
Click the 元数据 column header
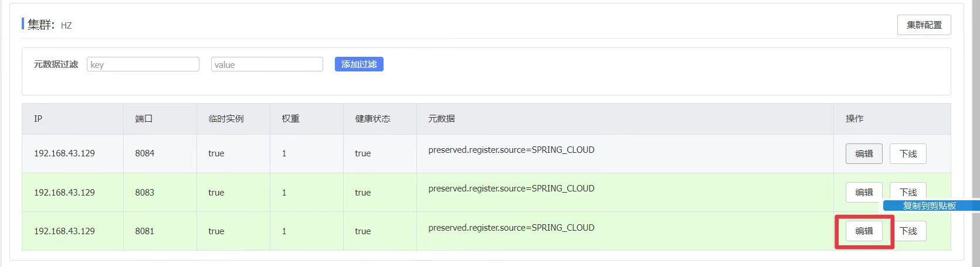[442, 119]
